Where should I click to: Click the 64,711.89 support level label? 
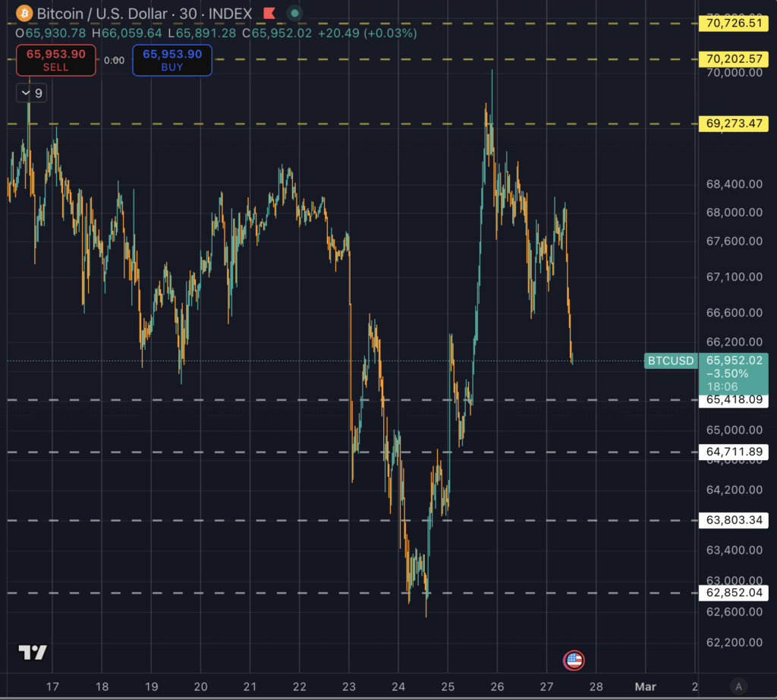tap(733, 451)
